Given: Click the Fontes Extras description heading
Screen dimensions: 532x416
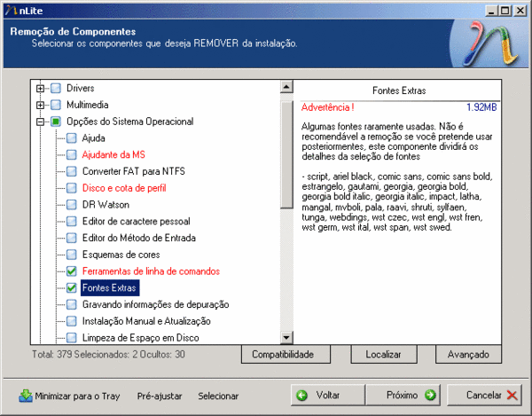Looking at the screenshot, I should click(x=399, y=90).
